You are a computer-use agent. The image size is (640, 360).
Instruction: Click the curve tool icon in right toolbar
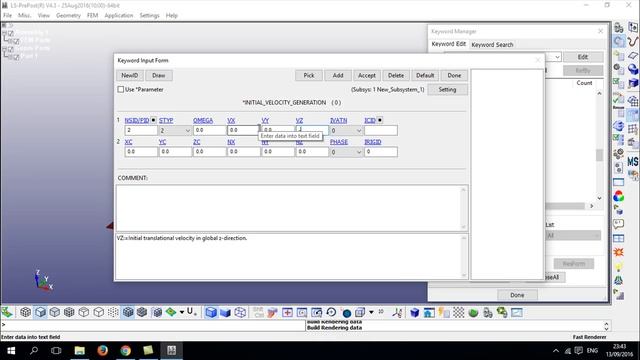(x=633, y=41)
